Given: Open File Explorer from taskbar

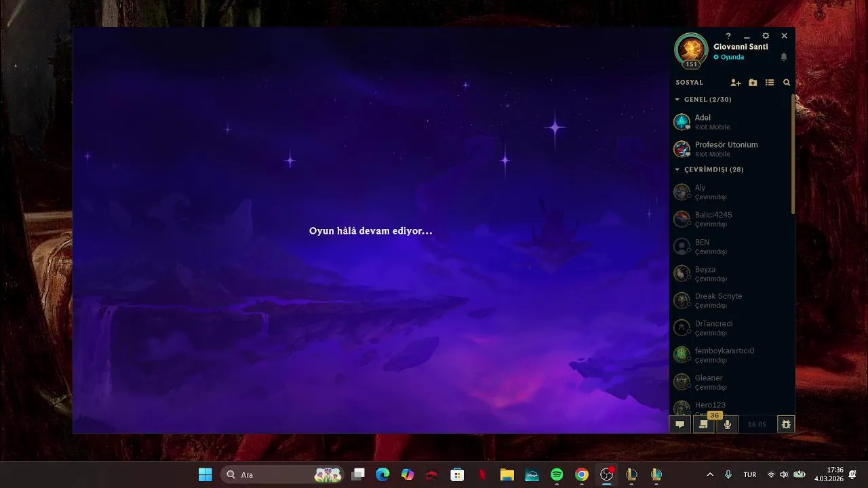Looking at the screenshot, I should [x=507, y=474].
